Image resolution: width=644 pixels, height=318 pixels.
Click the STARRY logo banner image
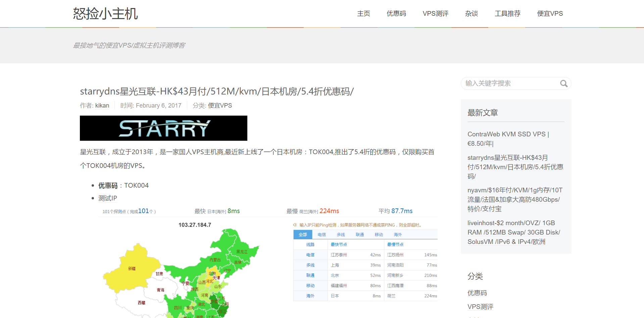point(163,128)
